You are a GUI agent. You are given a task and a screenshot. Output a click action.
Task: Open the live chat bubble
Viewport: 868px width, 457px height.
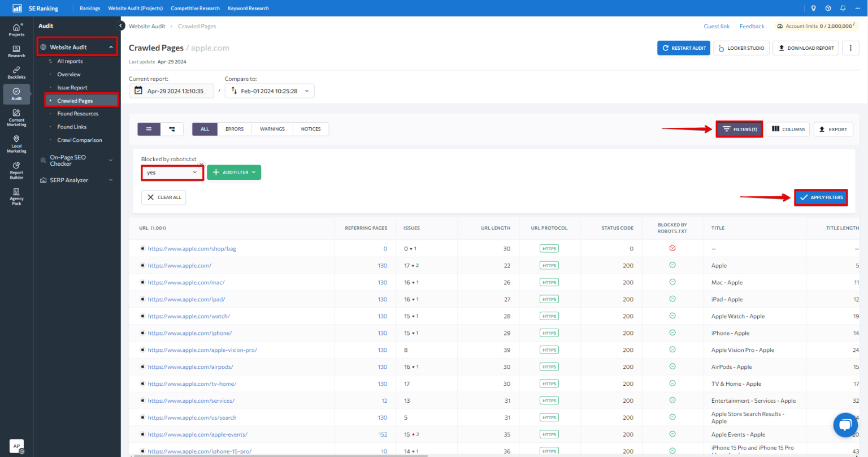[x=845, y=425]
